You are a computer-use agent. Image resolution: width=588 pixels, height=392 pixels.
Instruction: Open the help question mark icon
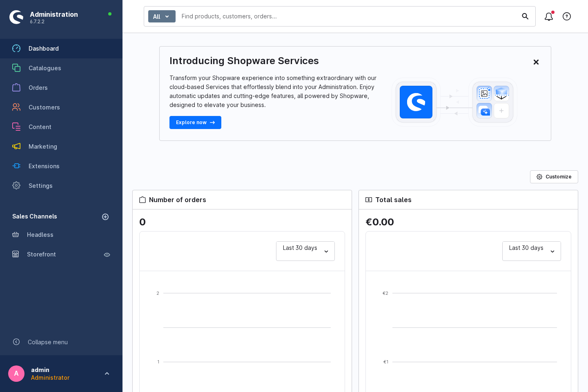[567, 16]
